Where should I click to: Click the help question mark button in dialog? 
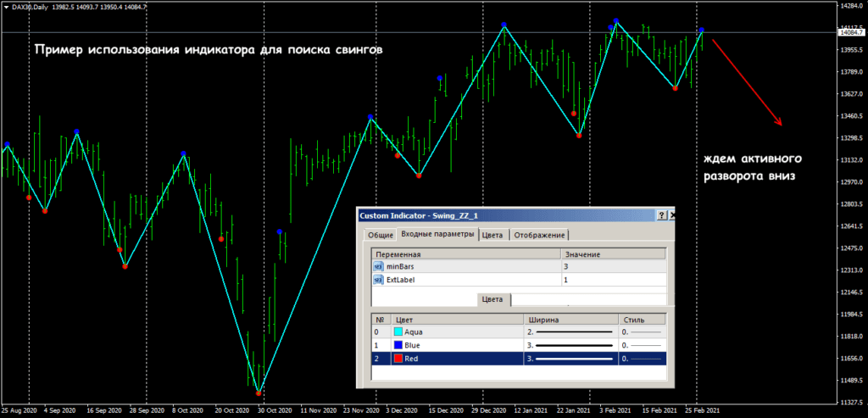pos(661,216)
